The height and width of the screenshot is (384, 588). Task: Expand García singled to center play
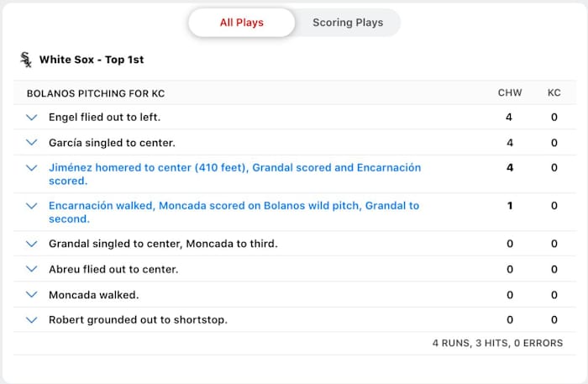[32, 143]
